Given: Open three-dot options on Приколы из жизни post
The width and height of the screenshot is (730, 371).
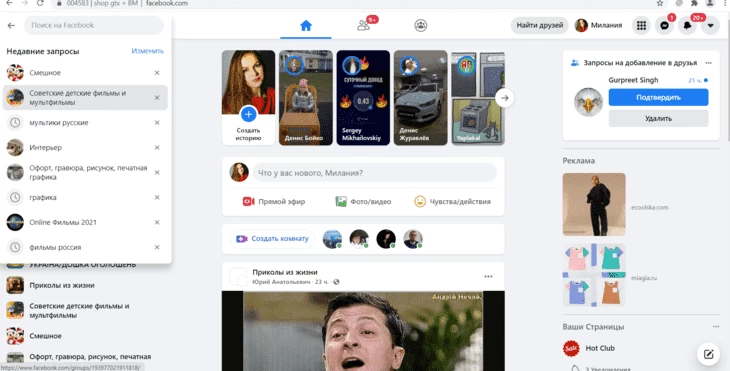Looking at the screenshot, I should coord(488,277).
